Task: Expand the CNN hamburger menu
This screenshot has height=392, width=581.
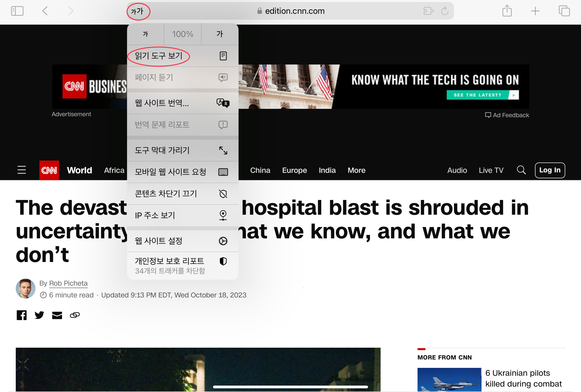Action: (x=22, y=170)
